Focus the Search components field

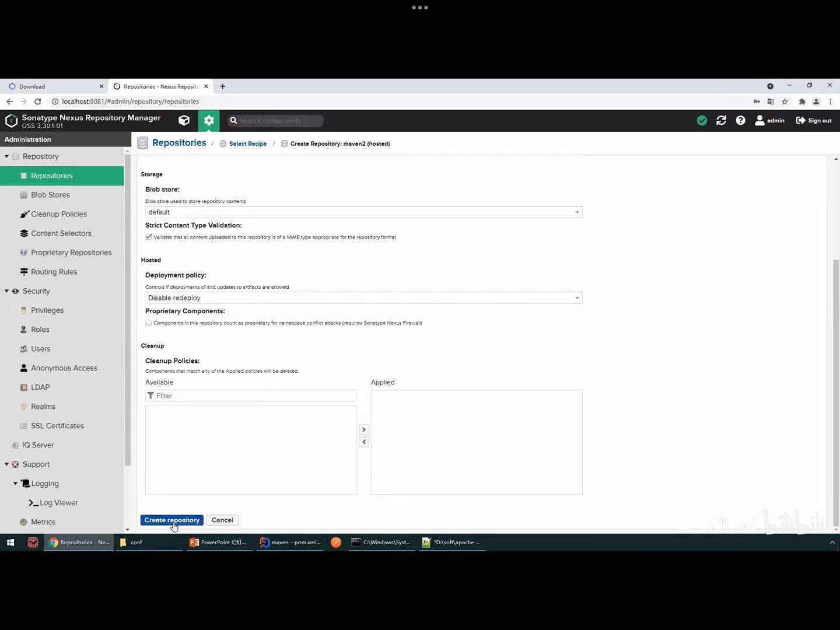[x=275, y=121]
